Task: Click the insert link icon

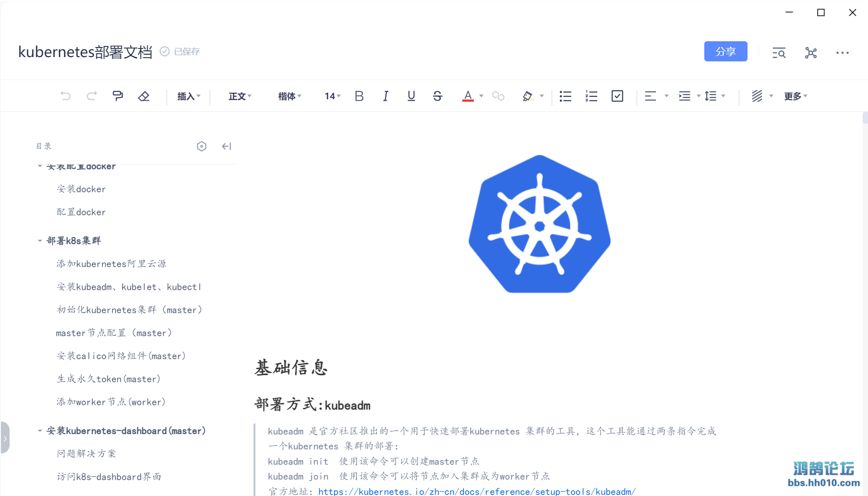Action: coord(498,96)
